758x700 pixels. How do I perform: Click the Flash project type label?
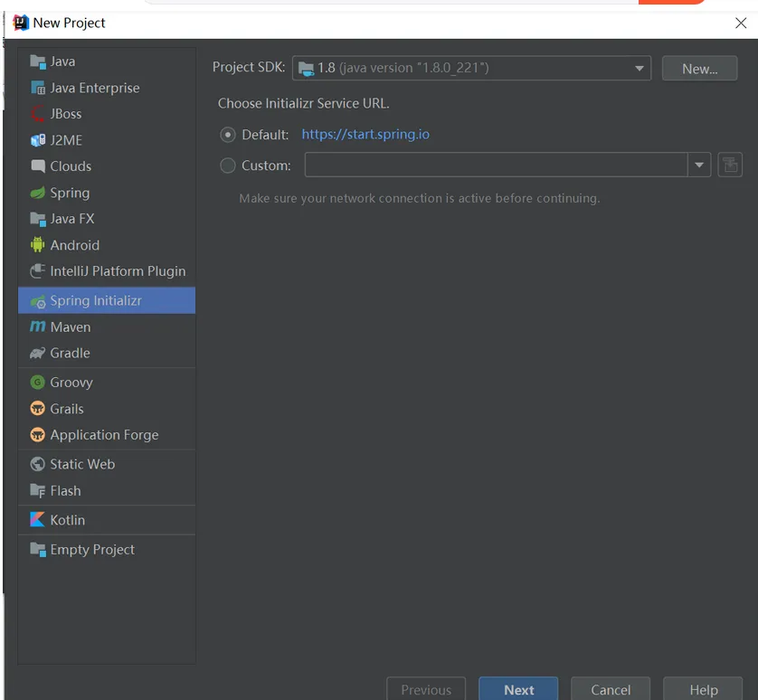pos(66,491)
